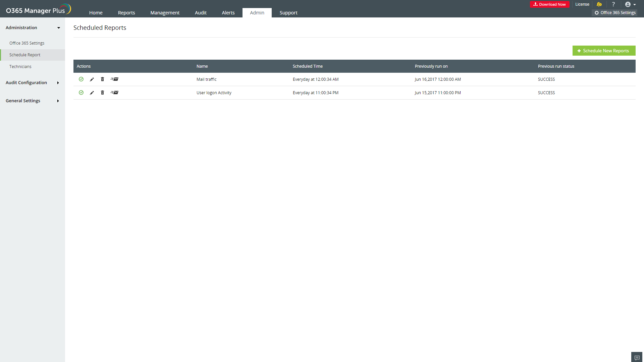
Task: Delete the Mail traffic scheduled report
Action: (102, 79)
